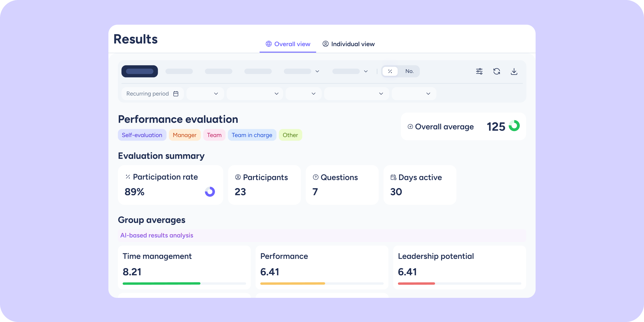Switch to the Individual view tab
The height and width of the screenshot is (322, 644).
coord(348,44)
